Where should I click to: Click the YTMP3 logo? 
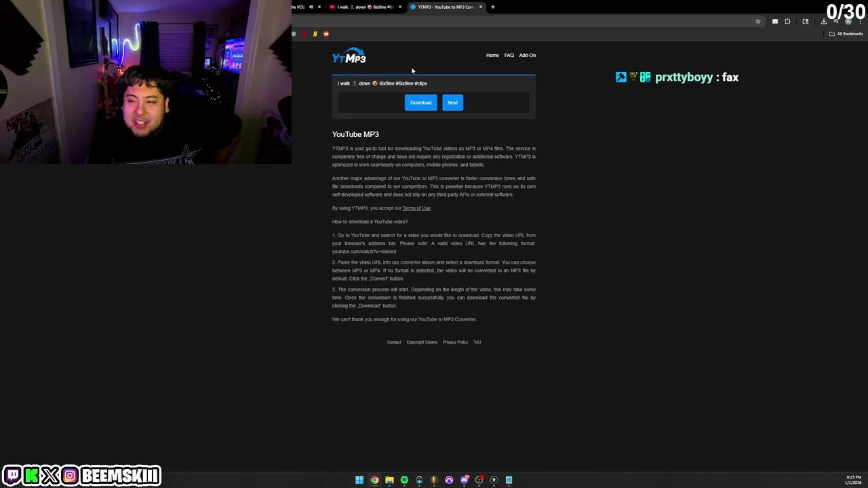(349, 56)
